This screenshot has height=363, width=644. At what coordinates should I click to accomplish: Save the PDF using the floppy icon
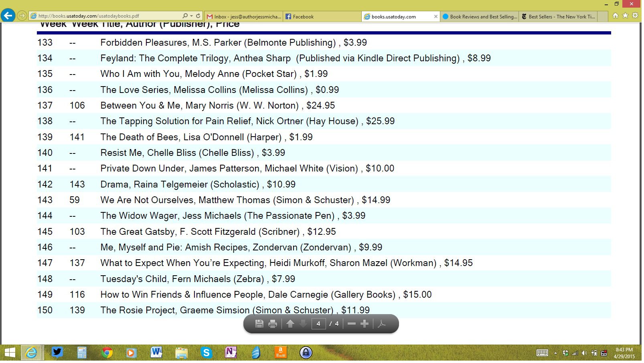coord(259,324)
